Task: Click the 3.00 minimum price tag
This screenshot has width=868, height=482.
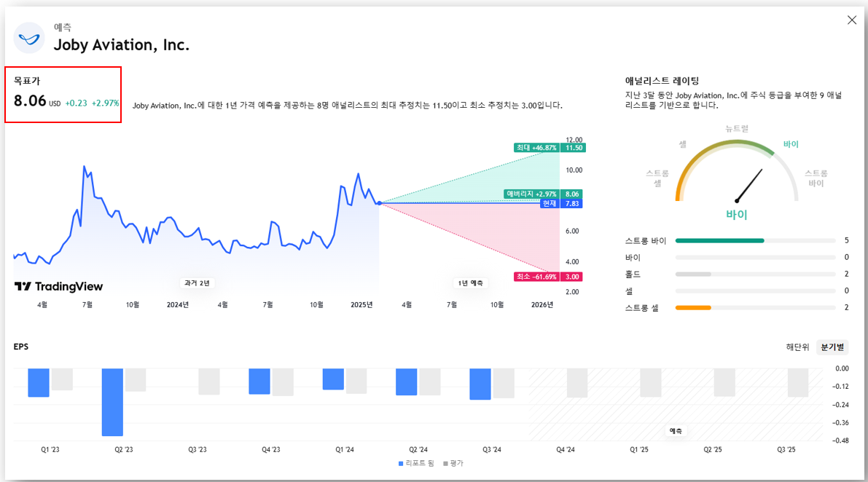Action: [x=572, y=277]
